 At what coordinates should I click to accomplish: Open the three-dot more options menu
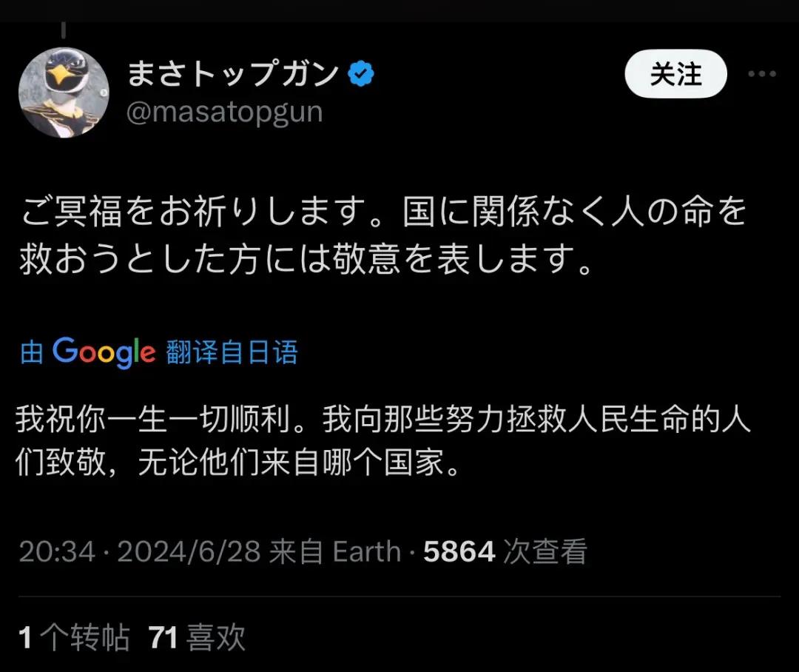click(x=762, y=74)
